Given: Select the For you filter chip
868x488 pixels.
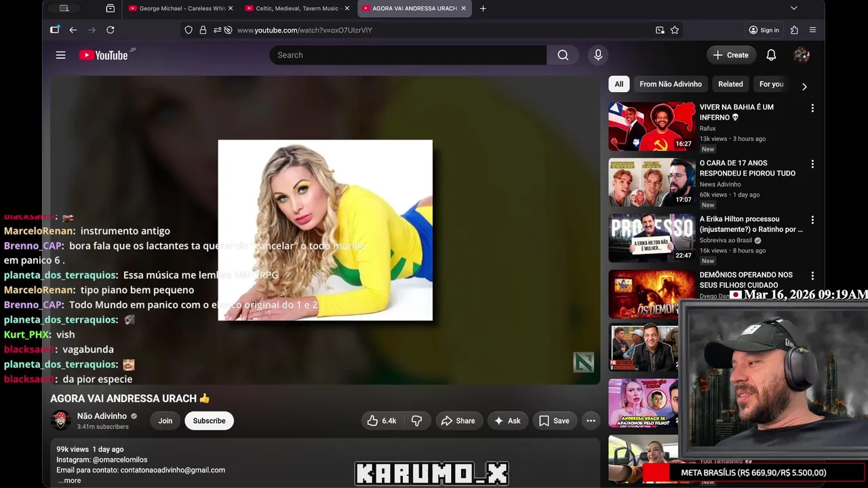Looking at the screenshot, I should (771, 84).
